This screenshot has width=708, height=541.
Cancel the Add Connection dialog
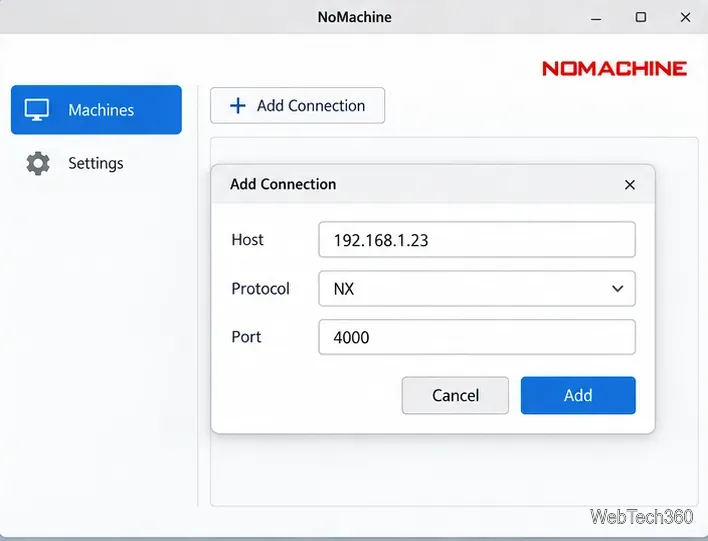pyautogui.click(x=455, y=395)
